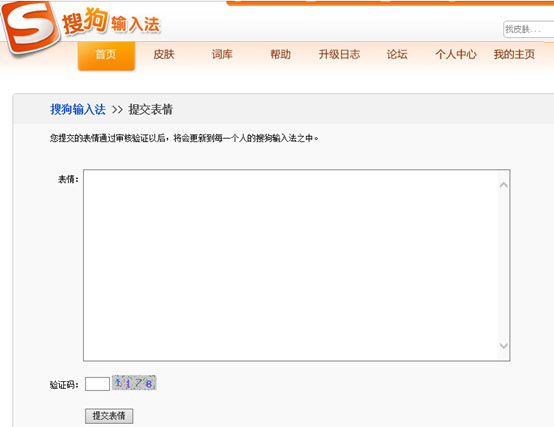The height and width of the screenshot is (427, 554).
Task: Click the Sogou S logo icon
Action: 30,28
